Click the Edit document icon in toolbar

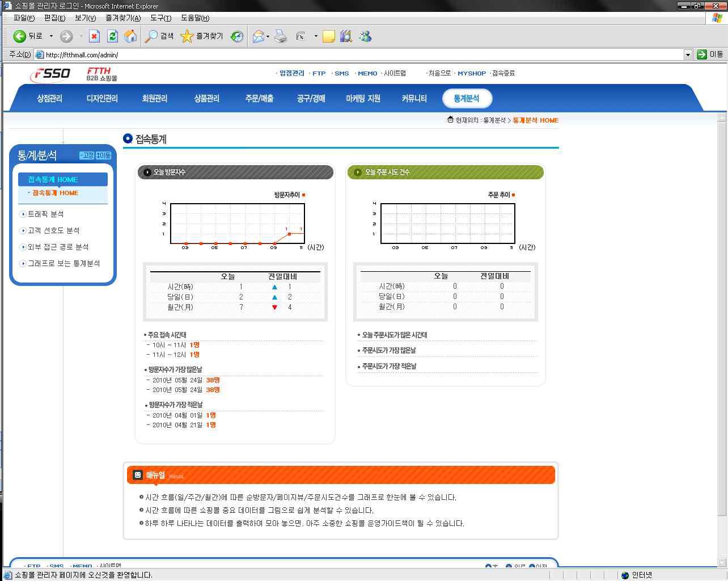tap(301, 36)
